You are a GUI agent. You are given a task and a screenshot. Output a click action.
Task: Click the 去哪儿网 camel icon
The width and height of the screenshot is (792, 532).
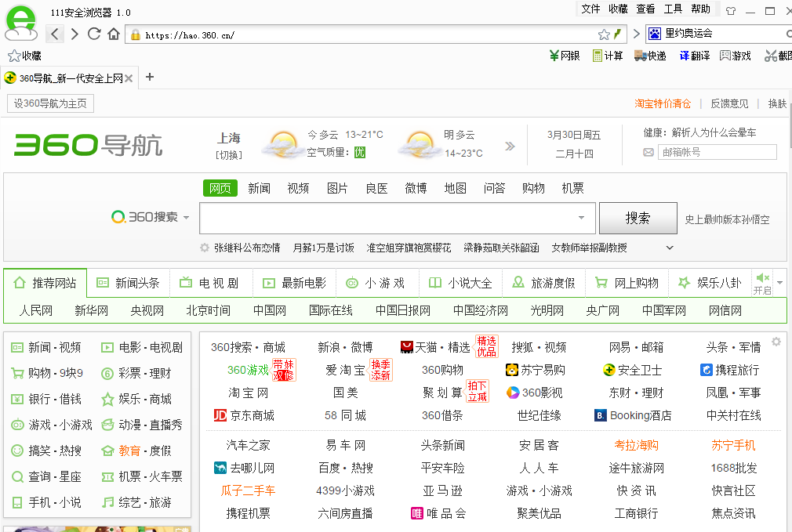tap(220, 468)
